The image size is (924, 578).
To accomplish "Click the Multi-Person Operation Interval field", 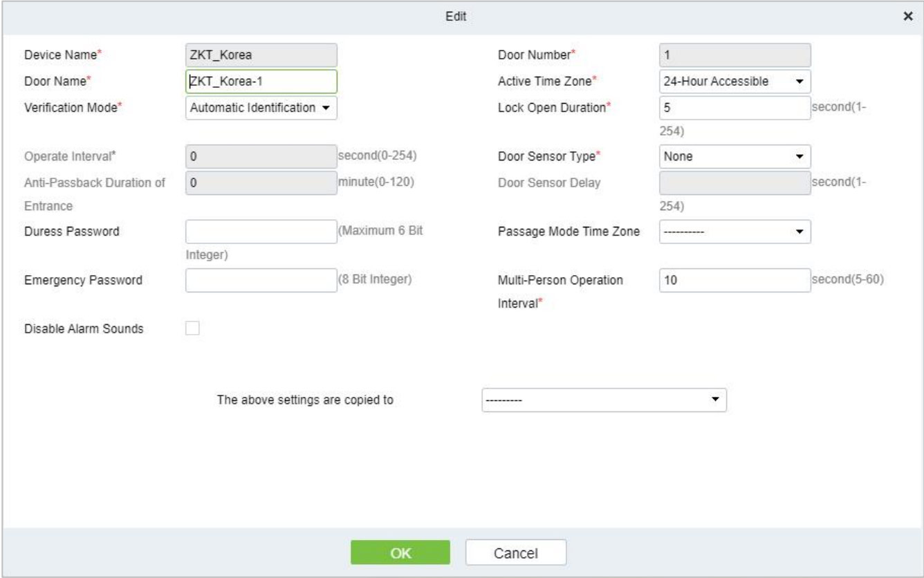I will pos(734,280).
